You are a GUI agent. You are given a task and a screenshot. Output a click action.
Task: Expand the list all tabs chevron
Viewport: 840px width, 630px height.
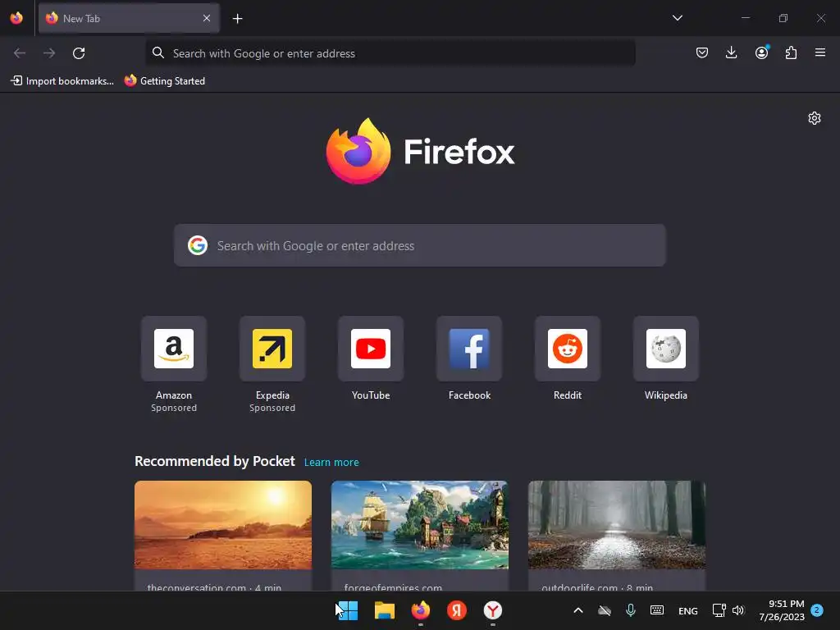click(x=677, y=18)
